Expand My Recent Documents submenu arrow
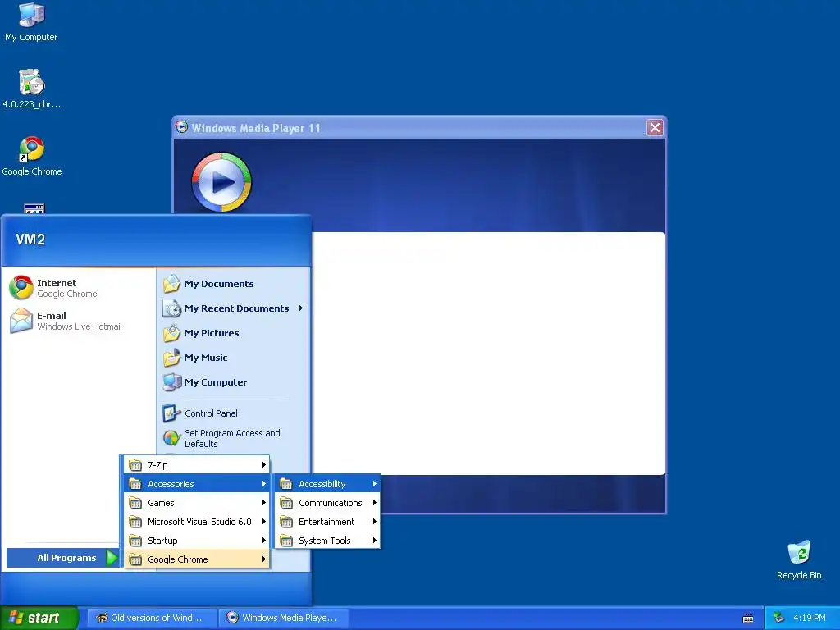The width and height of the screenshot is (840, 630). (x=301, y=308)
